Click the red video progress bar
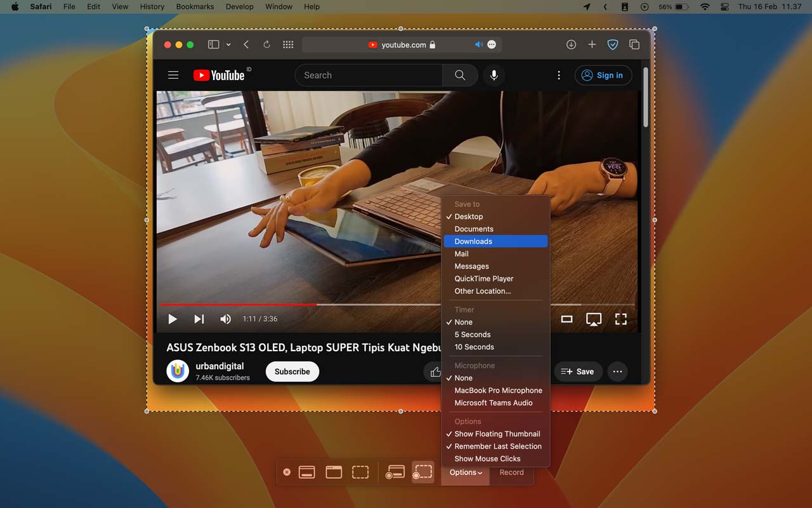Viewport: 812px width, 508px height. [238, 305]
